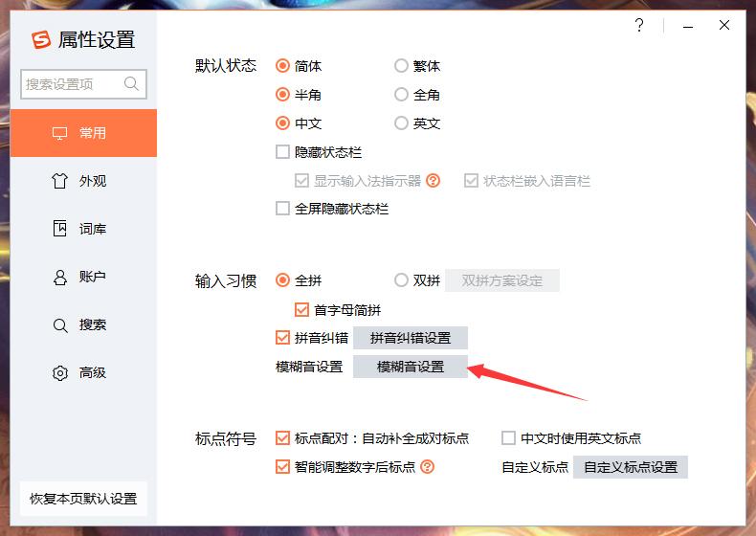Minimize the 属性设置 window

click(x=688, y=27)
